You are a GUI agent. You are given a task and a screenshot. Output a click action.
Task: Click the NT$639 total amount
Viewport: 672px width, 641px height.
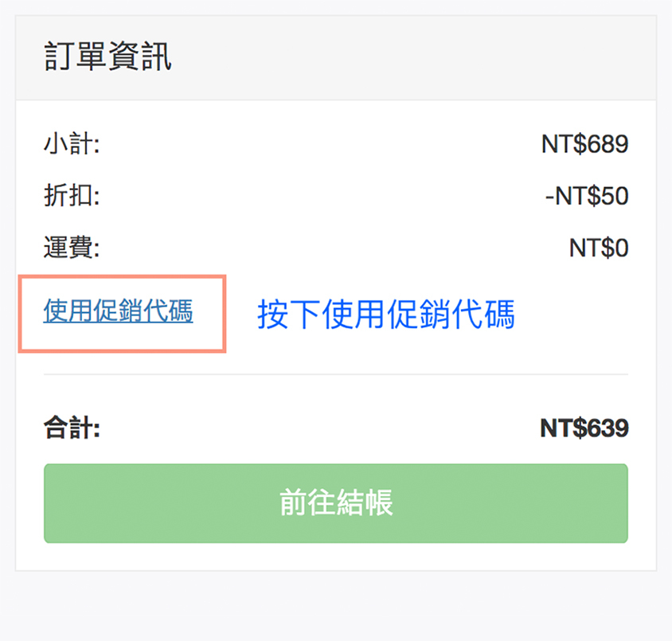[x=584, y=428]
